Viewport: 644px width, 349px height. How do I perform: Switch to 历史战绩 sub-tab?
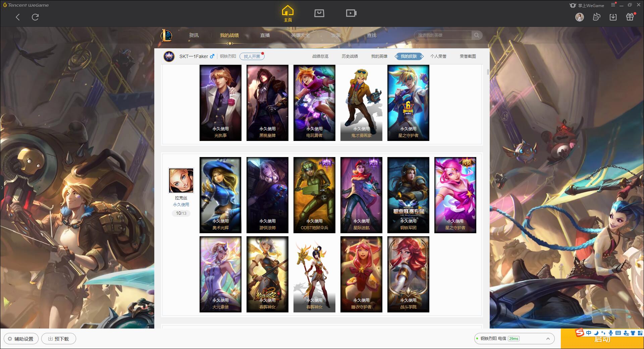tap(350, 56)
